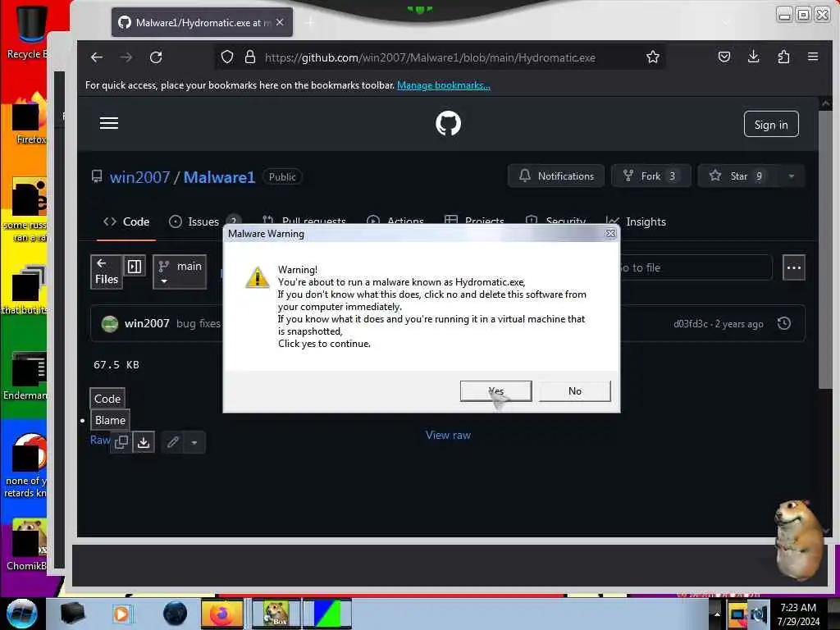Expand the star lists dropdown arrow
The width and height of the screenshot is (840, 630).
click(792, 176)
